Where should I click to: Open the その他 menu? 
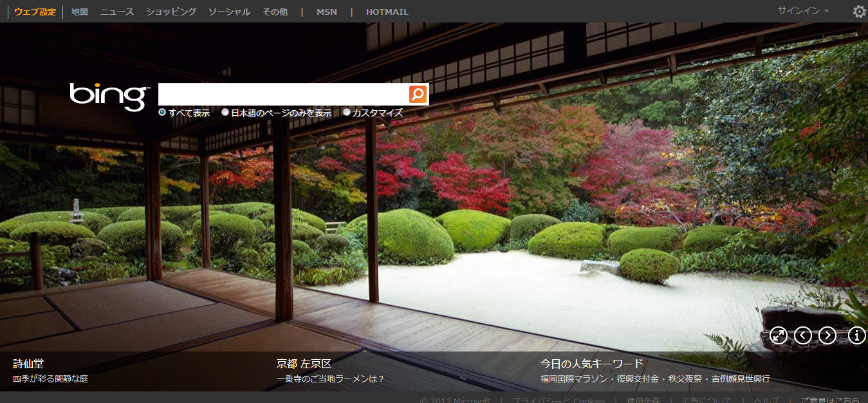click(x=275, y=12)
